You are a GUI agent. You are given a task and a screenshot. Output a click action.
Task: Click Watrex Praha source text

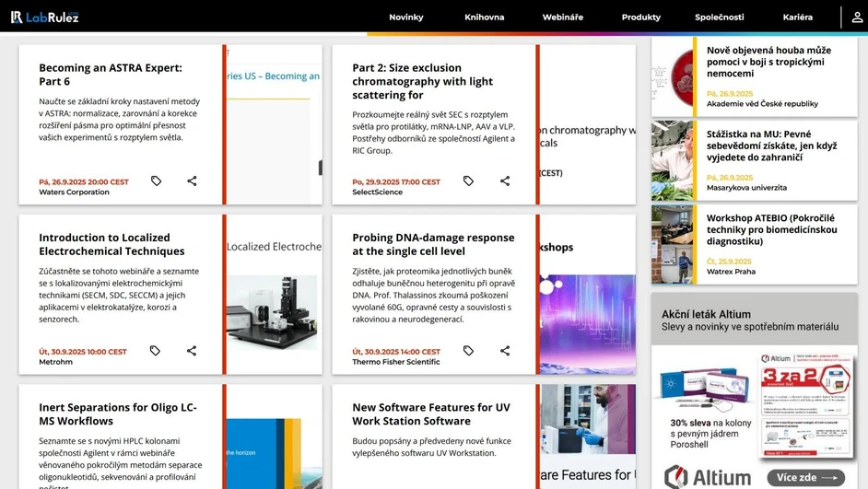tap(731, 272)
